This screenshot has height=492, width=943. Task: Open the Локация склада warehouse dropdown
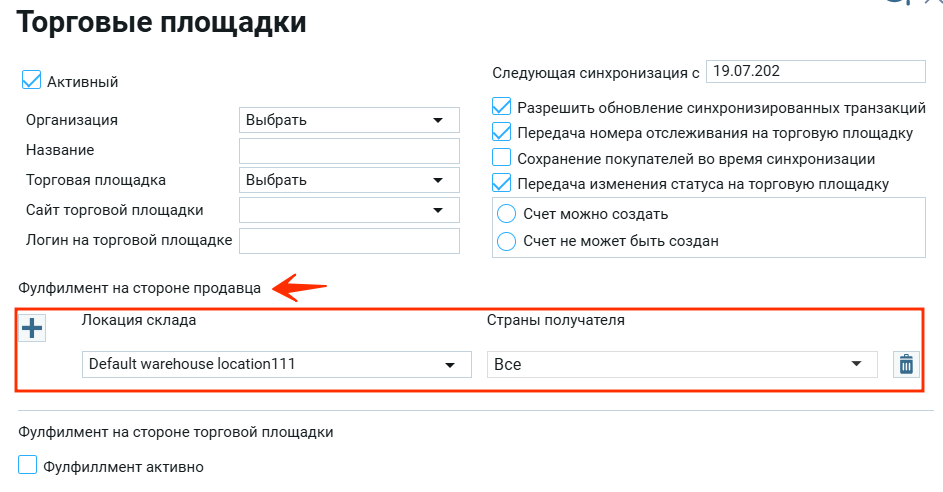click(x=276, y=364)
